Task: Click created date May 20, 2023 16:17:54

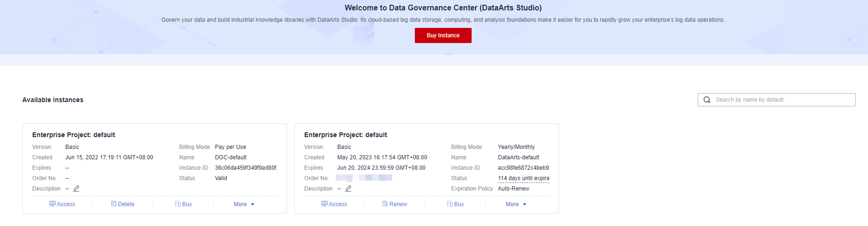Action: (382, 157)
